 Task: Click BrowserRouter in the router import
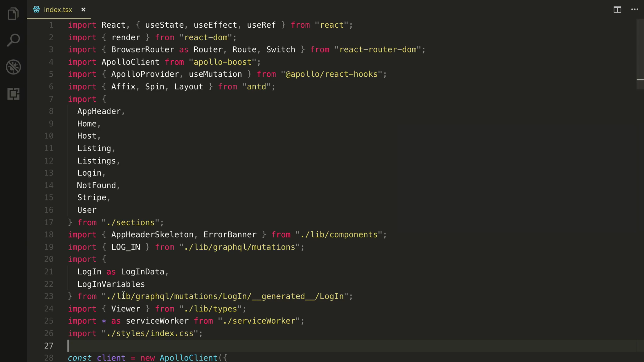click(142, 50)
